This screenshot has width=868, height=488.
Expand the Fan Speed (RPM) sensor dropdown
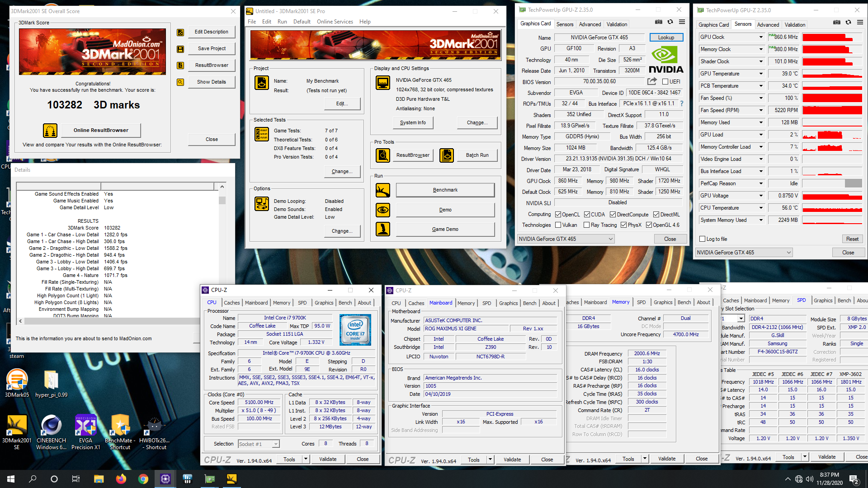pos(761,110)
